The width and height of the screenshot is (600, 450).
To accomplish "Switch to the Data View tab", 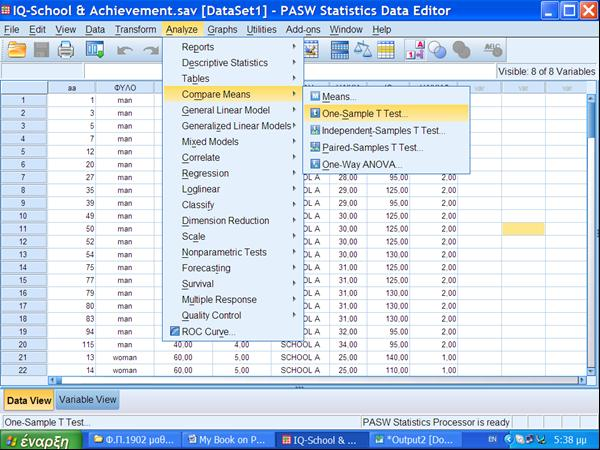I will pos(29,400).
